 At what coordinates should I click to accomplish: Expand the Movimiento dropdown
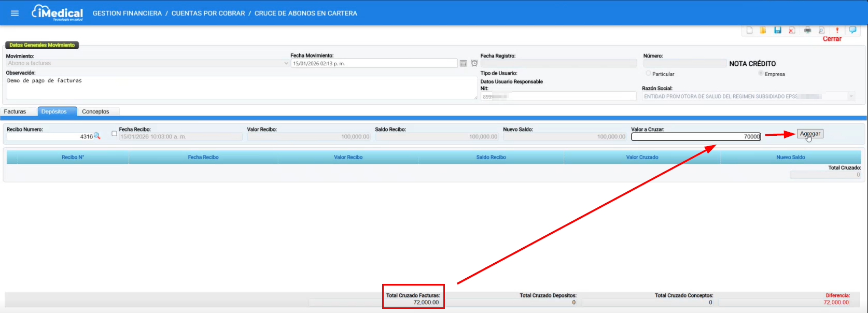point(286,63)
